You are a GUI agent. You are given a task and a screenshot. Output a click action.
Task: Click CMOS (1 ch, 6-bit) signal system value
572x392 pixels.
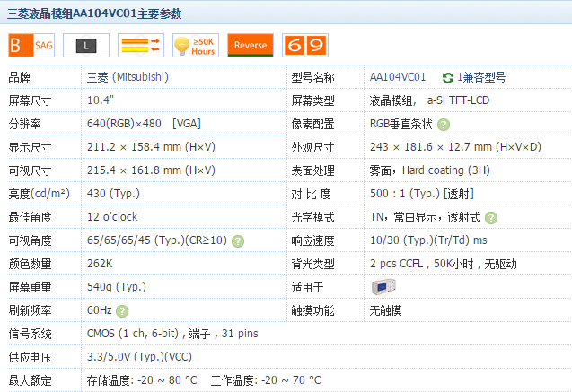pyautogui.click(x=172, y=334)
